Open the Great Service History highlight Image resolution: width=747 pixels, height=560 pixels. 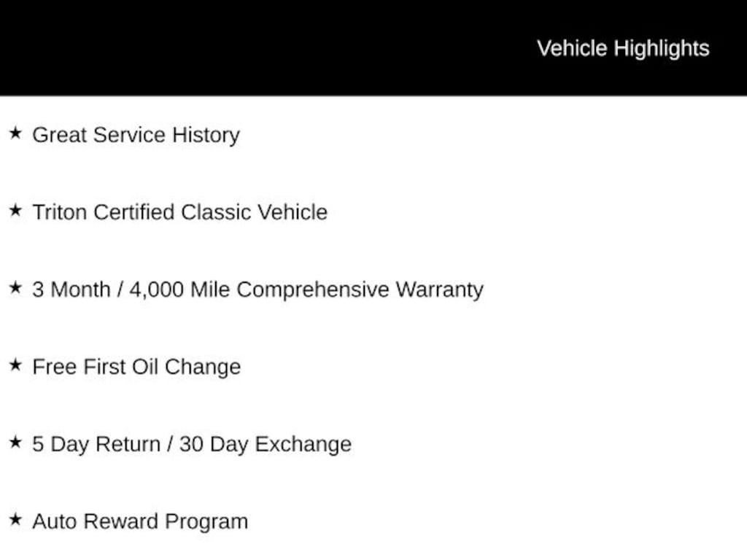point(136,135)
